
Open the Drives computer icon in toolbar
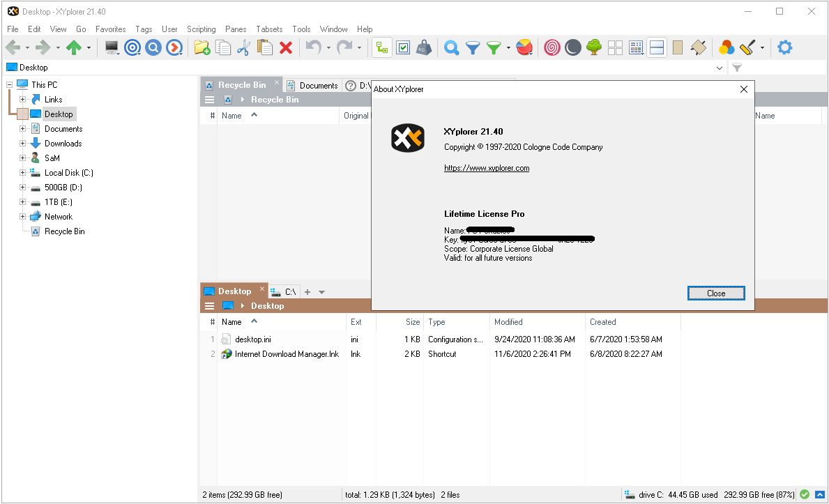(112, 47)
